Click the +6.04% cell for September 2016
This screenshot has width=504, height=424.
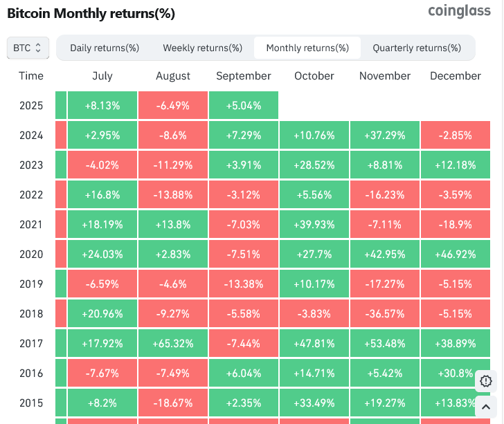(244, 373)
